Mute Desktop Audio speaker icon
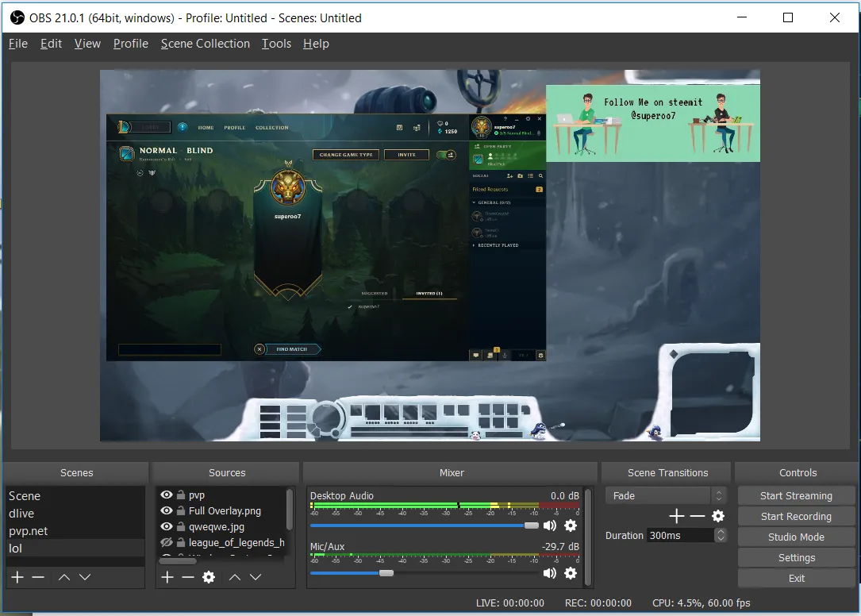The width and height of the screenshot is (861, 616). [550, 526]
